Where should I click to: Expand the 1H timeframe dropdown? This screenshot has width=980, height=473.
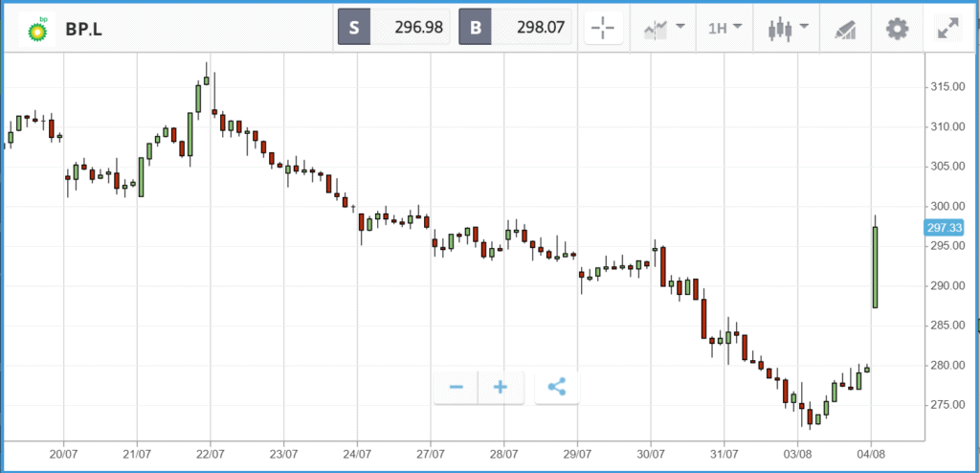[725, 28]
